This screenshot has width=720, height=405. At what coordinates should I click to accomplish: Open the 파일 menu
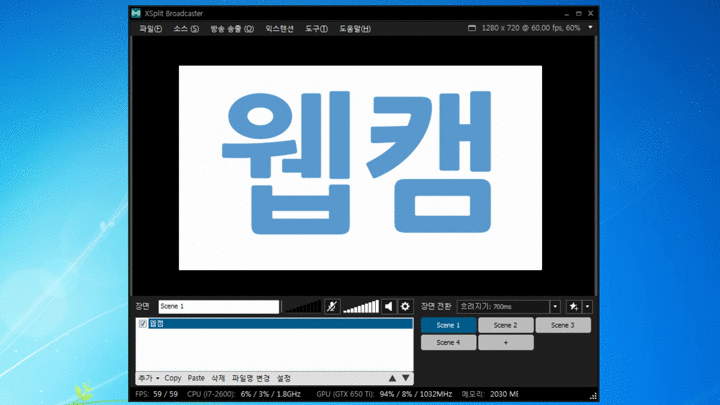coord(151,28)
